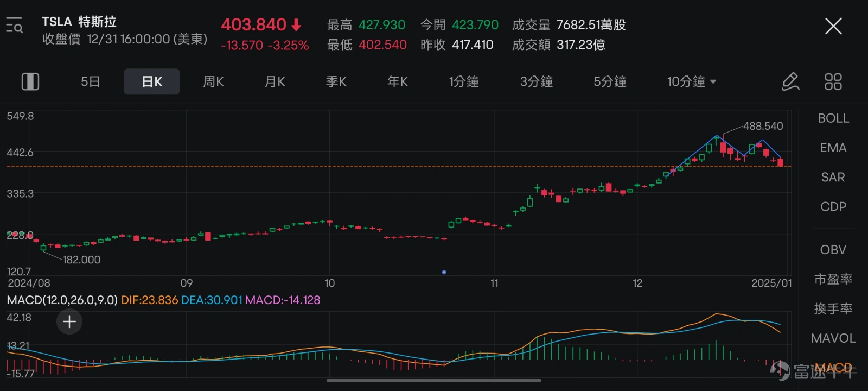Image resolution: width=868 pixels, height=391 pixels.
Task: Close the chart with the X icon
Action: click(833, 26)
